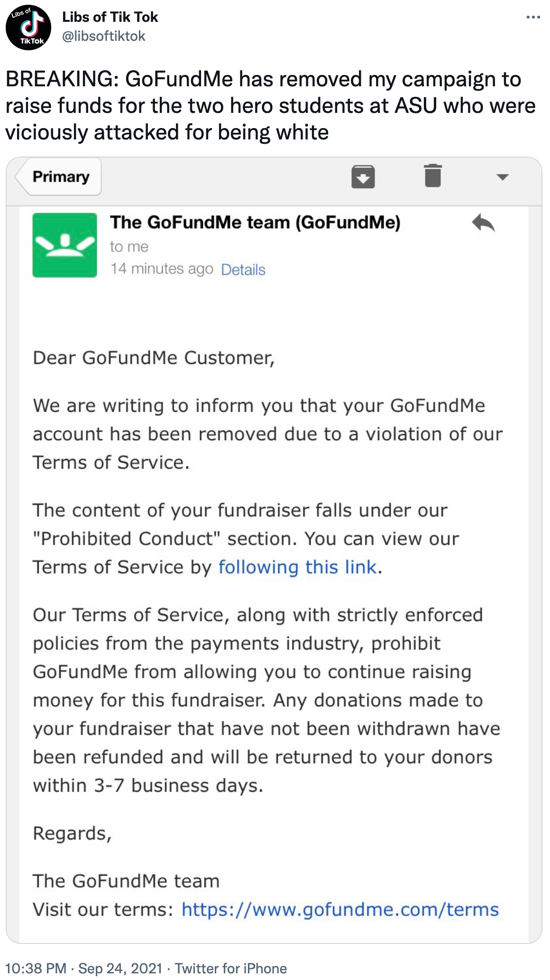This screenshot has height=980, width=550.
Task: Open Libs of Tik Tok profile avatar
Action: coord(28,28)
